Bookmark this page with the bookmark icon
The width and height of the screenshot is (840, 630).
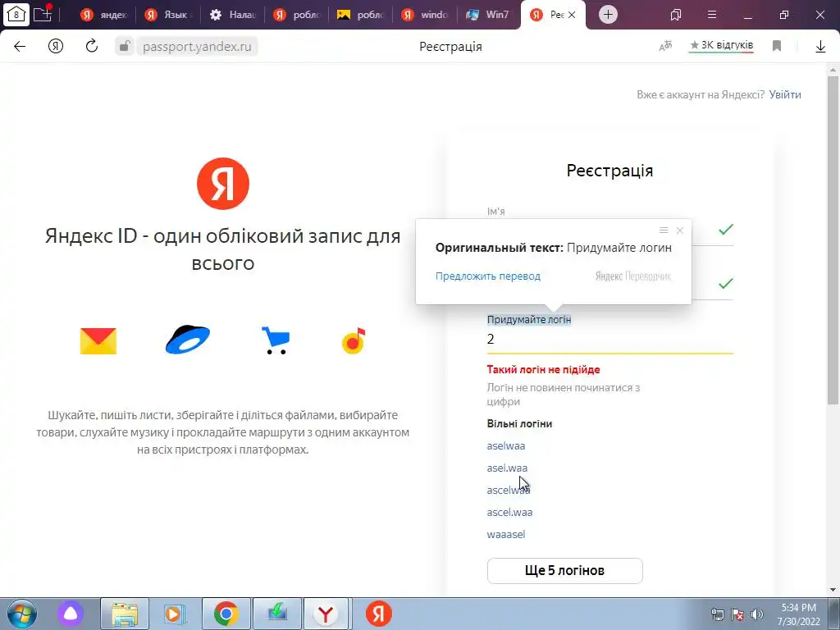point(777,46)
